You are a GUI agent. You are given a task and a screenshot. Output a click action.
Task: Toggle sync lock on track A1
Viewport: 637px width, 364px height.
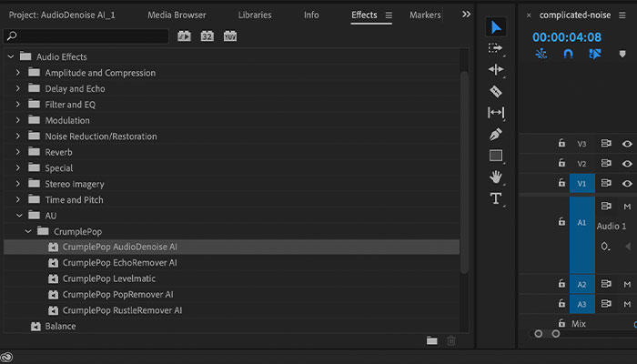point(606,206)
